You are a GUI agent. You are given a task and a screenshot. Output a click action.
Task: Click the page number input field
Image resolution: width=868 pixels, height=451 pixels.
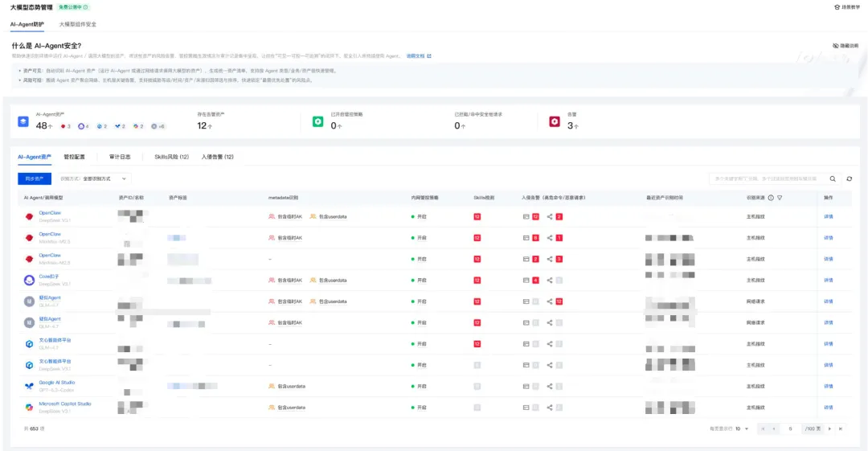(791, 428)
